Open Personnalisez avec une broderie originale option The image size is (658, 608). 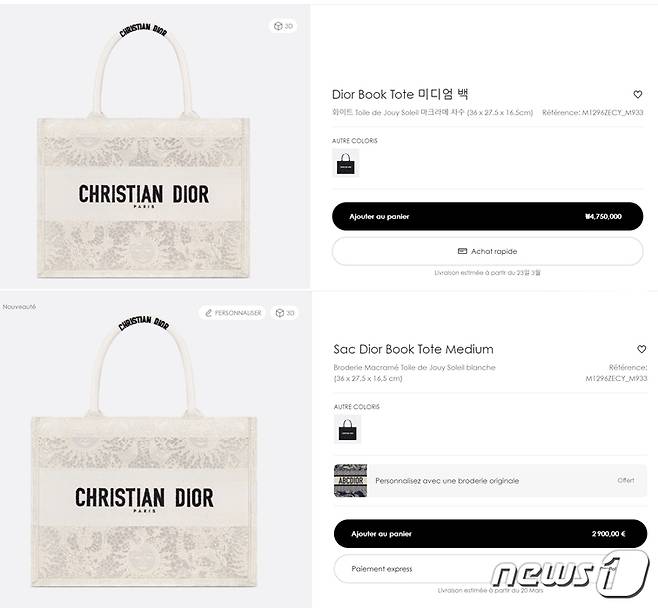(490, 480)
